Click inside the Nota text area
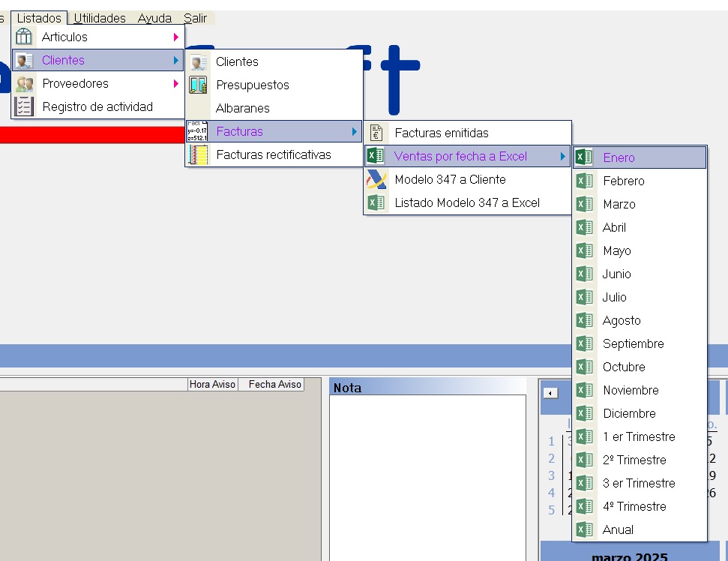 coord(427,472)
